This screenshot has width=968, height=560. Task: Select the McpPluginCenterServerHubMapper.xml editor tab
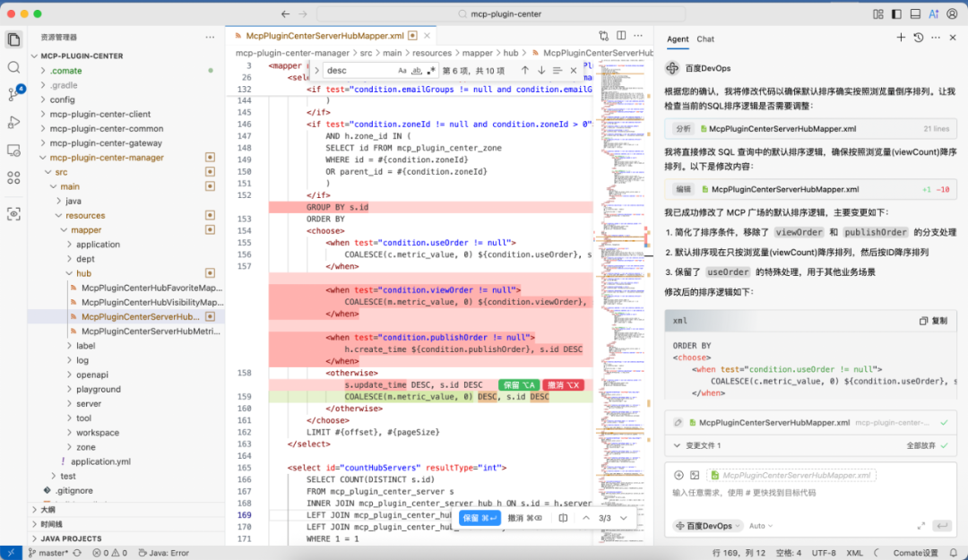(324, 36)
